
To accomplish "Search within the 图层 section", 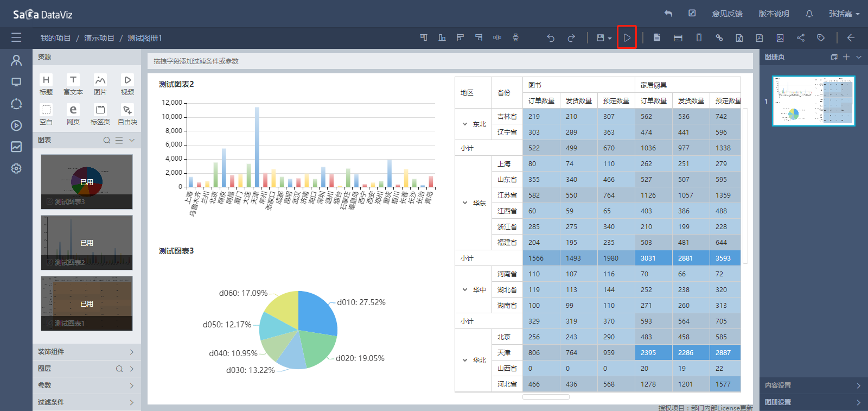I will [x=119, y=369].
